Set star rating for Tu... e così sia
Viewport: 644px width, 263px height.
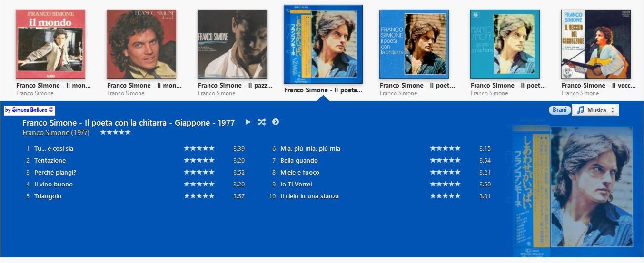tap(199, 148)
